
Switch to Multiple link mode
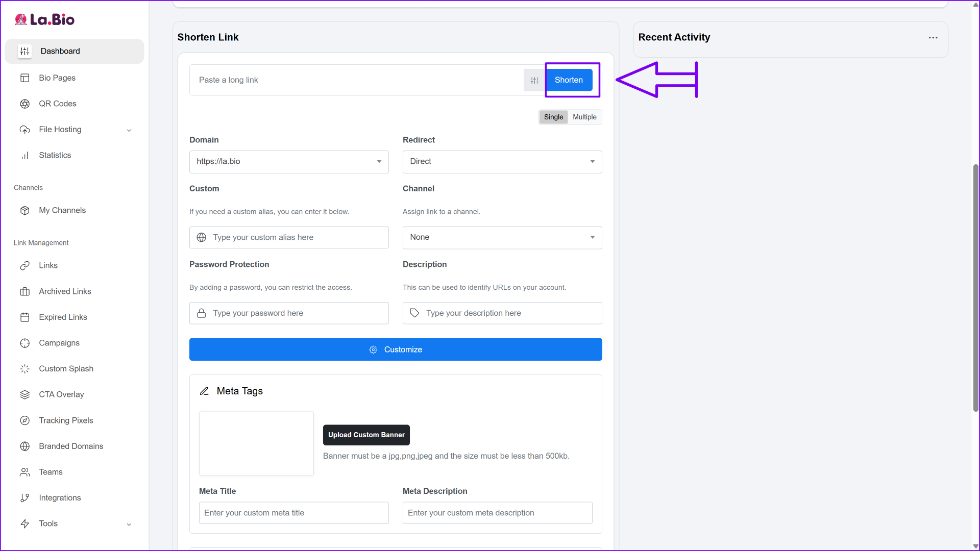584,117
